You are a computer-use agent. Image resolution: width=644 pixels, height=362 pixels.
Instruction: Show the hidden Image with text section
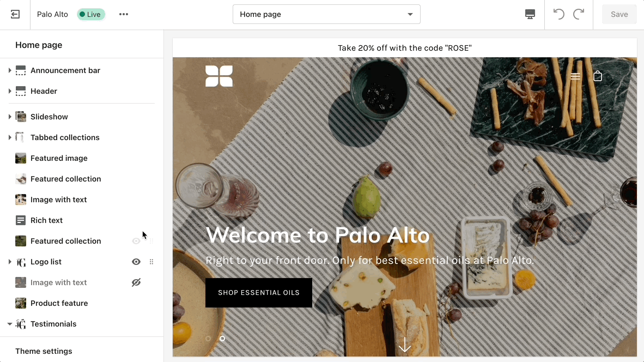(136, 282)
